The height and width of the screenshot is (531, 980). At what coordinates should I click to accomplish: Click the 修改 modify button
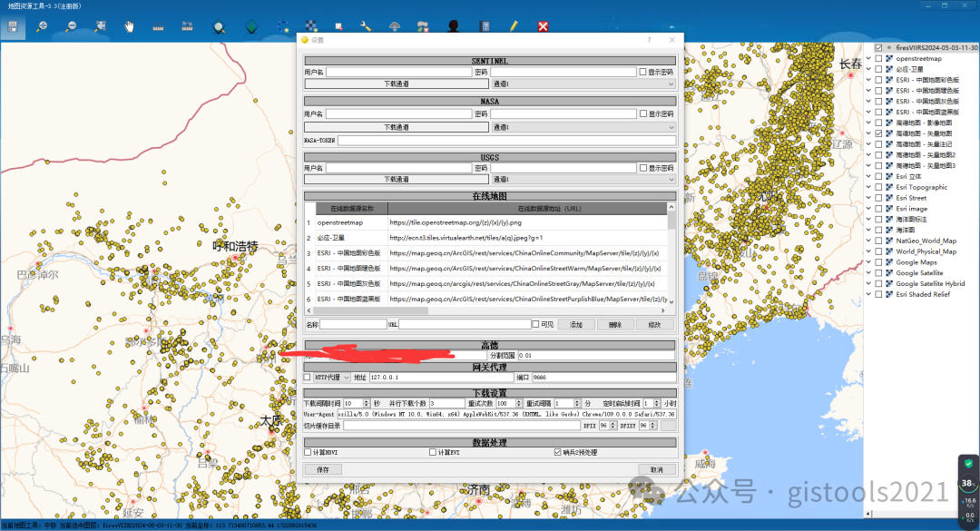tap(654, 325)
